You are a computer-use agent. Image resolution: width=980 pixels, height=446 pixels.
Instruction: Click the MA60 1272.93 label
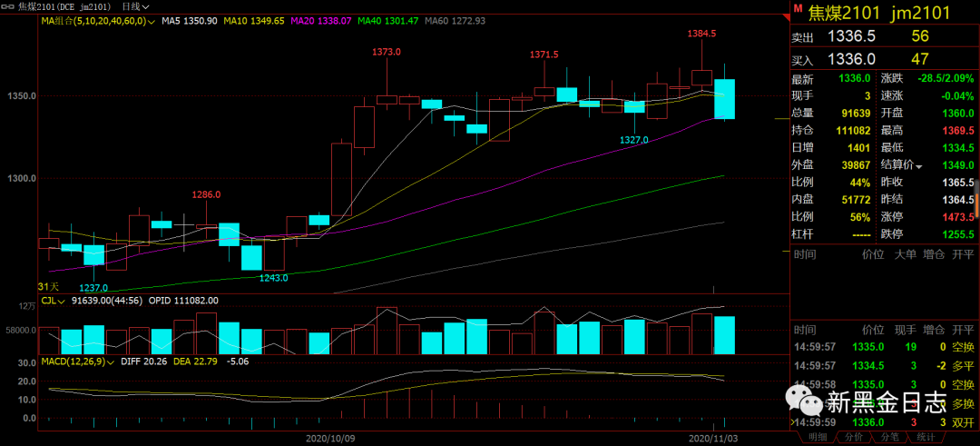[x=455, y=21]
